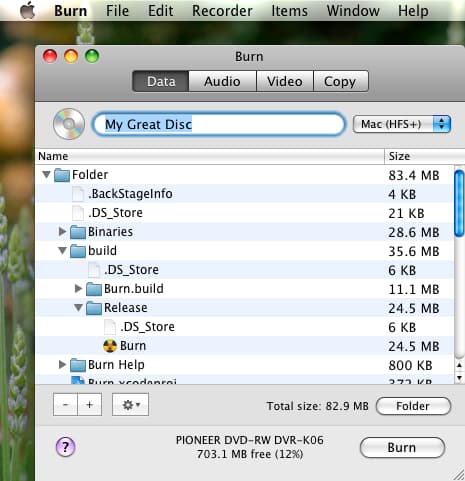Open the Apple menu
465x481 pixels.
pyautogui.click(x=27, y=11)
